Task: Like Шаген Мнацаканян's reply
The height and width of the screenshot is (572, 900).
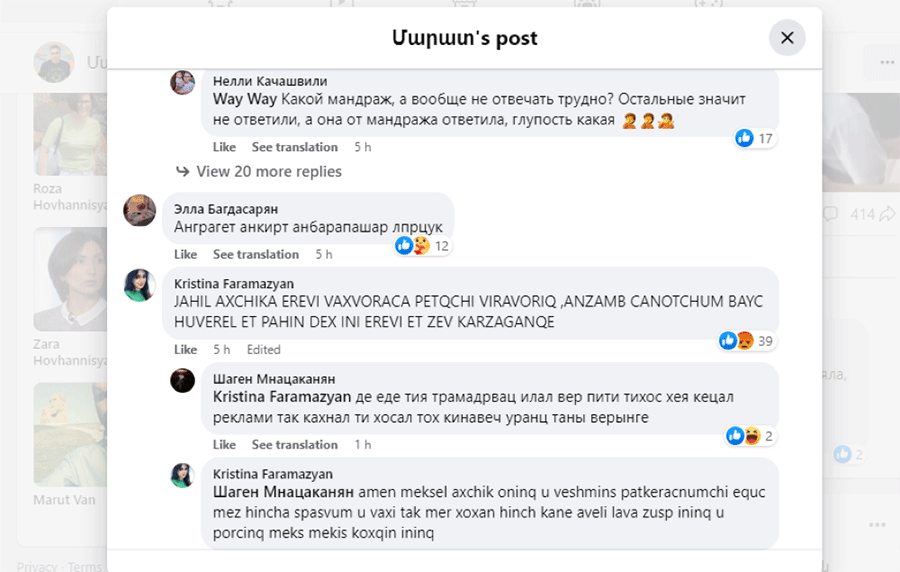Action: (x=224, y=445)
